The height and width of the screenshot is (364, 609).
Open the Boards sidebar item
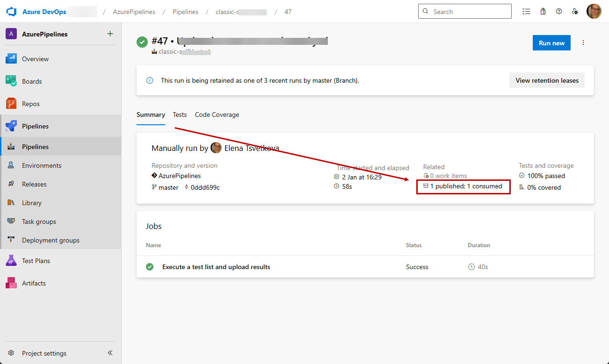click(x=32, y=81)
